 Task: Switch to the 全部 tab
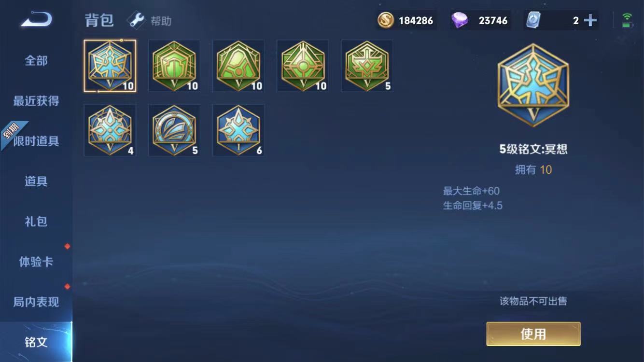click(36, 61)
